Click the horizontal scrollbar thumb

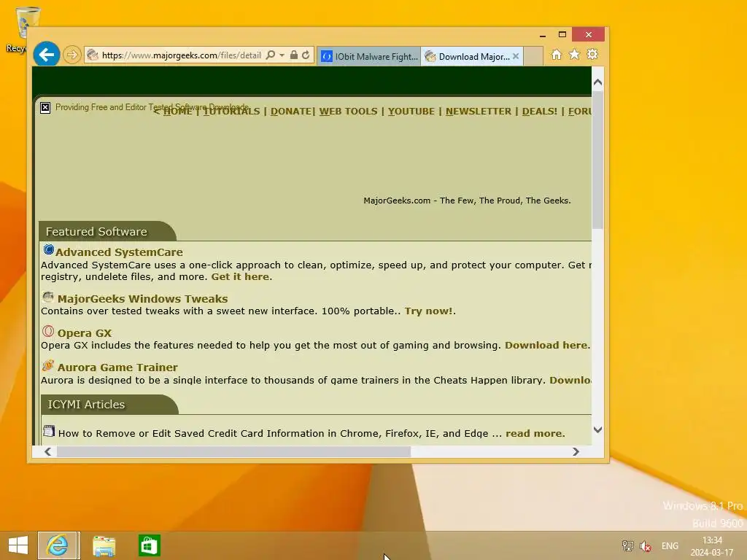[x=233, y=451]
